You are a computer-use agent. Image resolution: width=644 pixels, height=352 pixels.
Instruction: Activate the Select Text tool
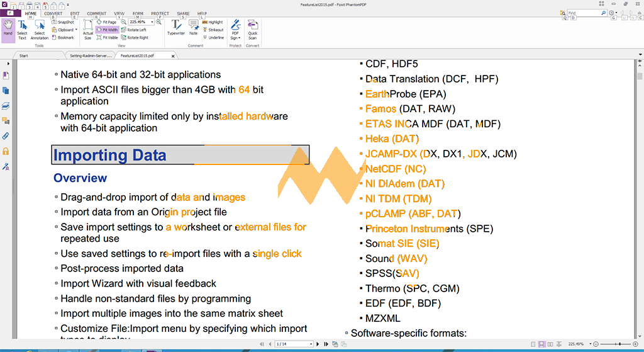click(x=22, y=30)
